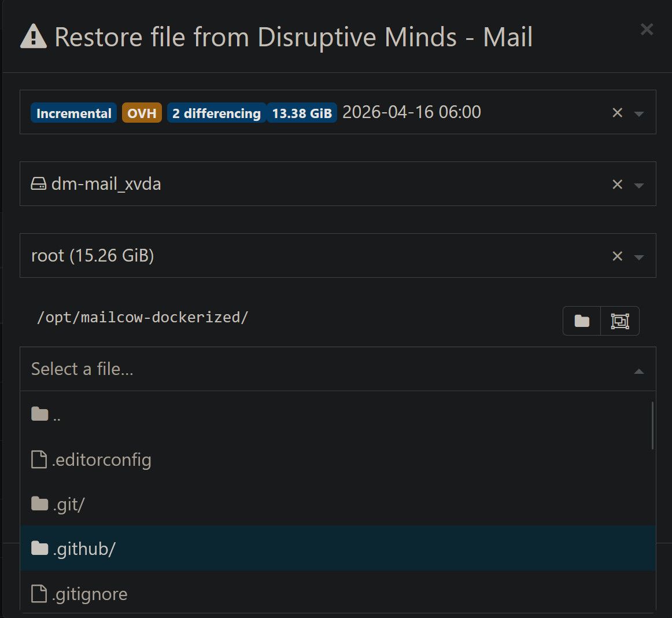672x618 pixels.
Task: Clear the root partition selection
Action: point(617,256)
